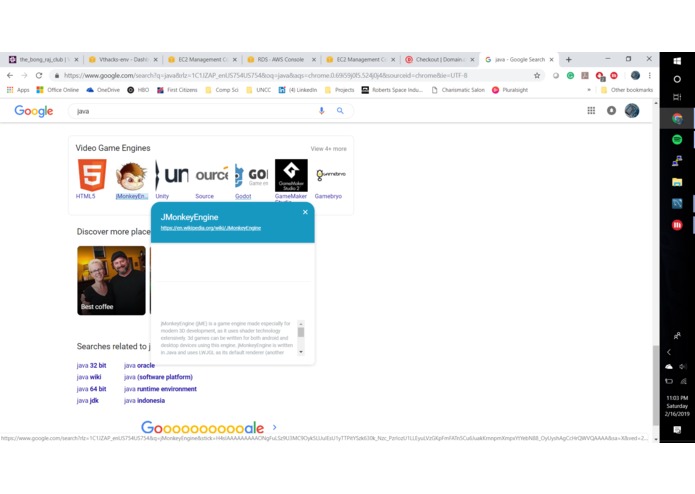Open the JMonkeyEngine Wikipedia link
Image resolution: width=695 pixels, height=494 pixels.
(211, 228)
